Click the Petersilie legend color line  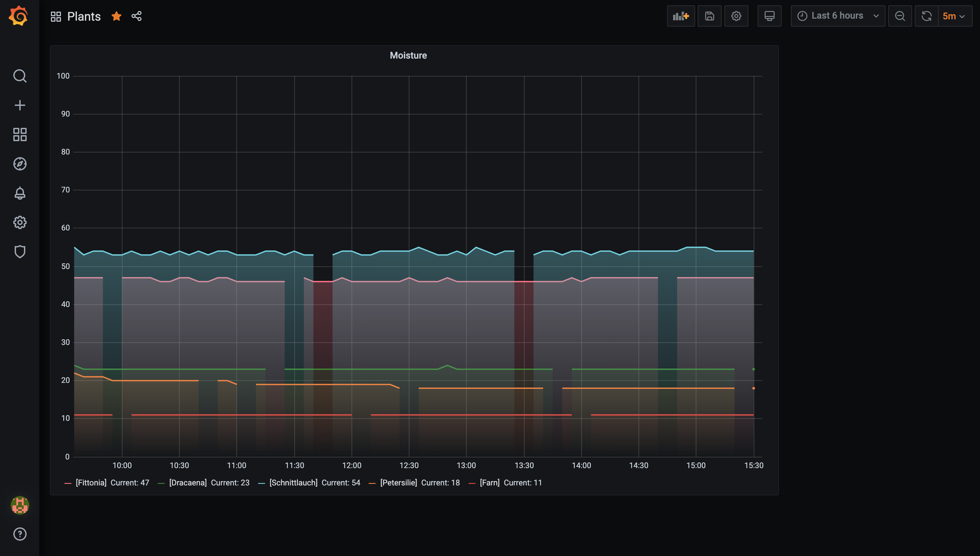click(x=372, y=483)
